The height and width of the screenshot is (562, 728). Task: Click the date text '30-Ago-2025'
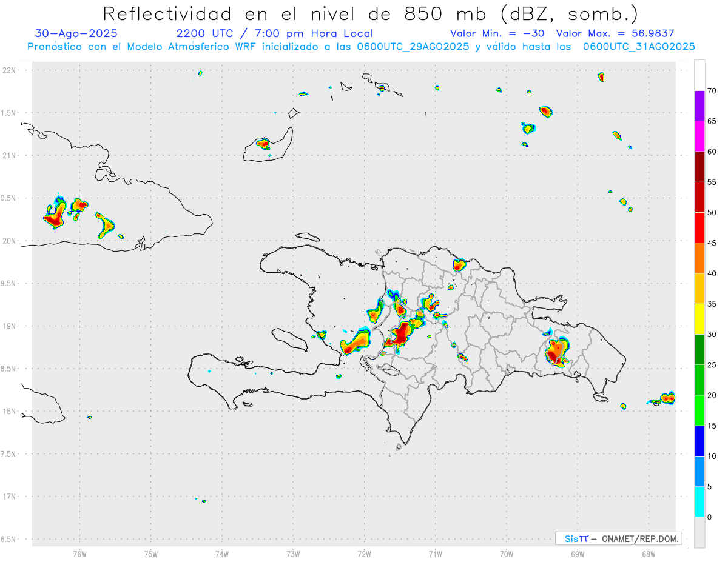tap(76, 33)
